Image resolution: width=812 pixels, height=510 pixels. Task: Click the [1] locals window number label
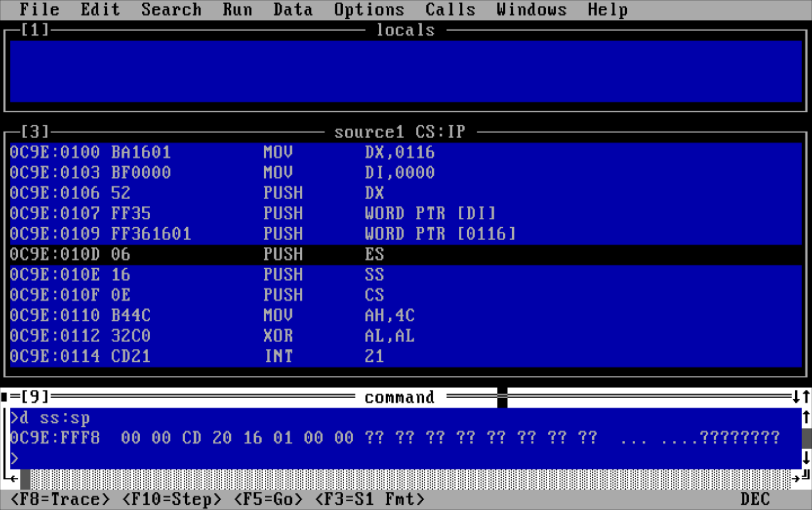click(x=35, y=30)
